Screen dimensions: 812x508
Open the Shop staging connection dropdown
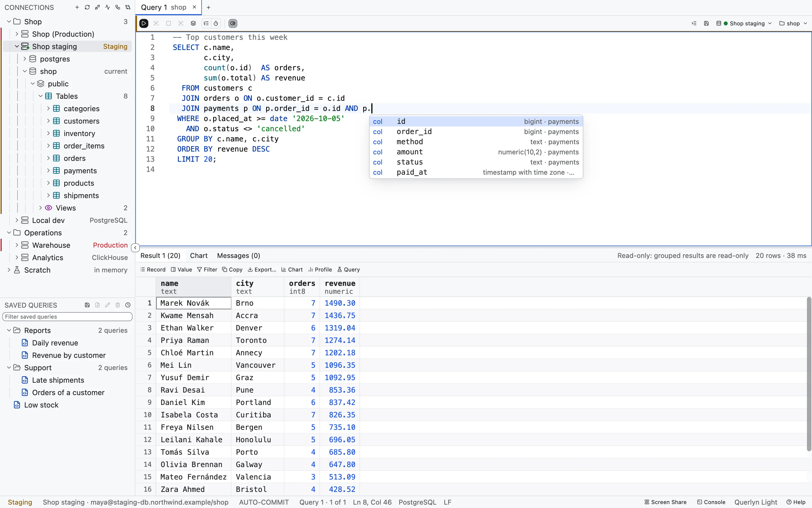tap(744, 23)
